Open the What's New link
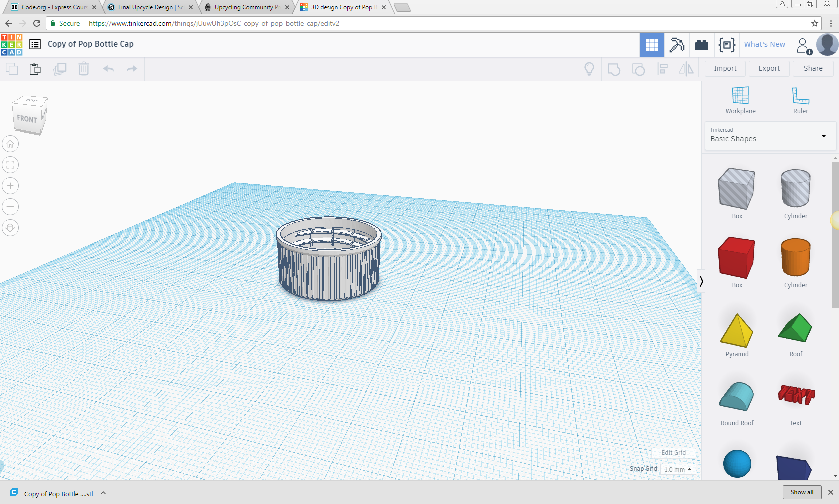The width and height of the screenshot is (839, 504). click(764, 44)
